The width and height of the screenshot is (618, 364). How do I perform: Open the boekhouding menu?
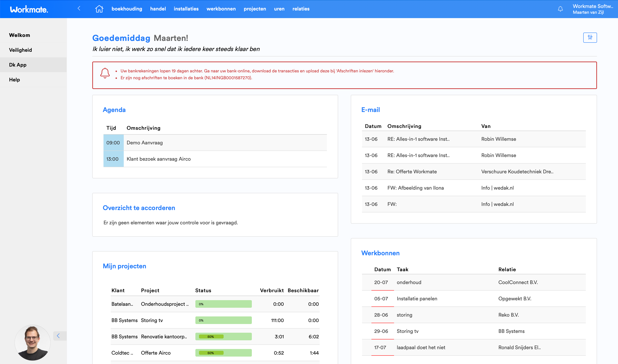pyautogui.click(x=127, y=9)
